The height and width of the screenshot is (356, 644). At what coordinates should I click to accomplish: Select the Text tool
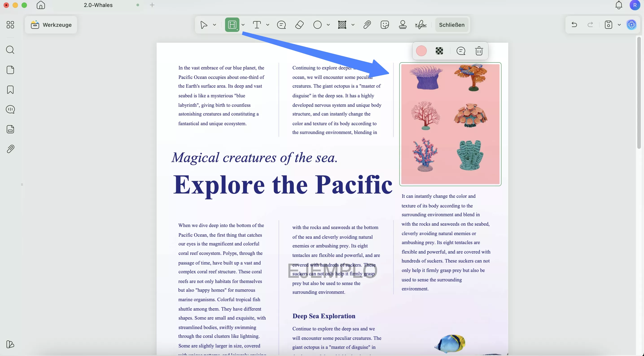[x=257, y=25]
